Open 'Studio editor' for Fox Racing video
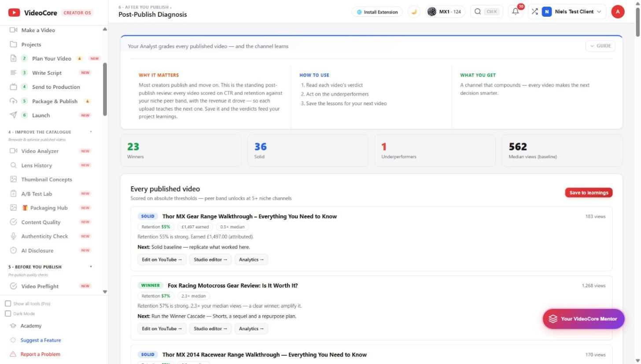This screenshot has height=364, width=641. tap(210, 329)
